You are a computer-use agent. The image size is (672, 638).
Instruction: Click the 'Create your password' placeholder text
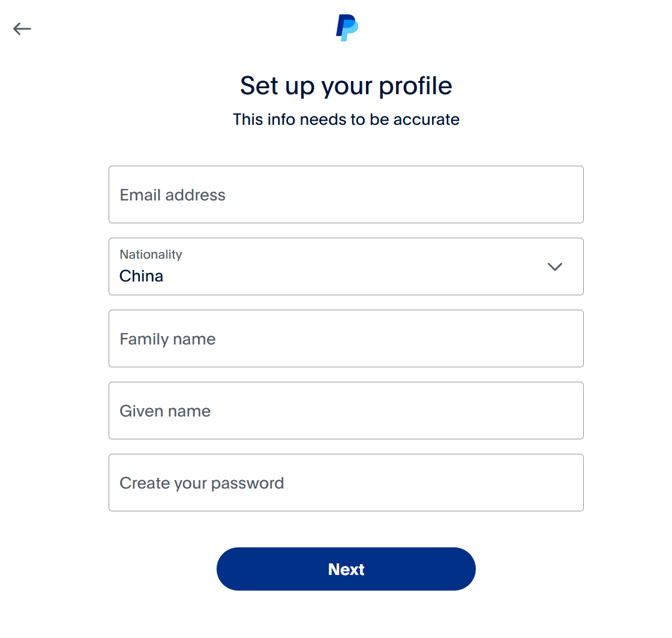202,483
